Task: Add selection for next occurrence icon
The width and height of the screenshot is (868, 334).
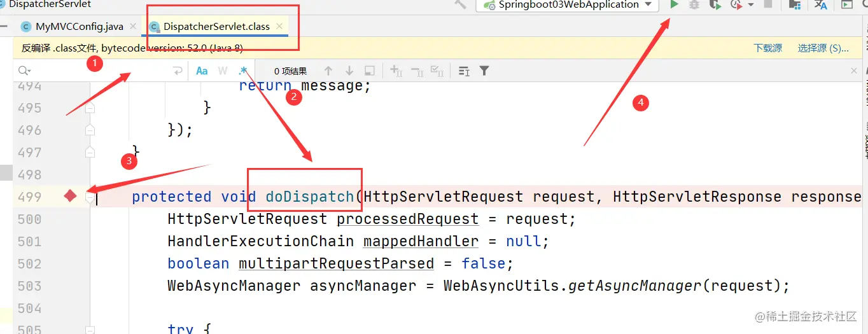Action: pos(396,71)
